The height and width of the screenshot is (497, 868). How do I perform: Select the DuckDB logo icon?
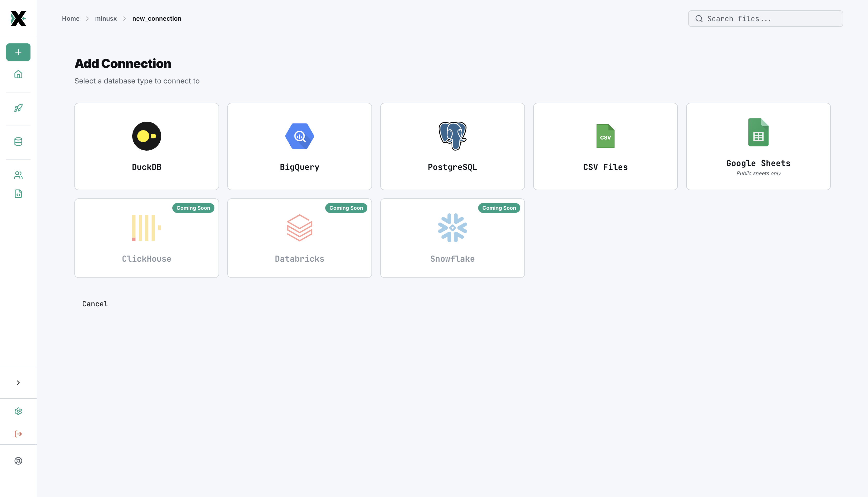point(147,136)
